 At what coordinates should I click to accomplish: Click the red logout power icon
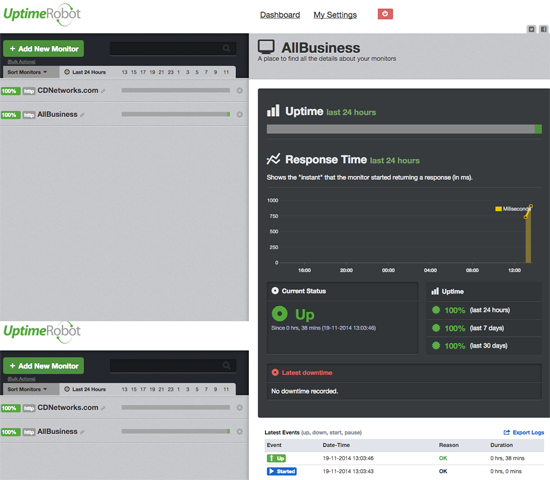click(385, 14)
